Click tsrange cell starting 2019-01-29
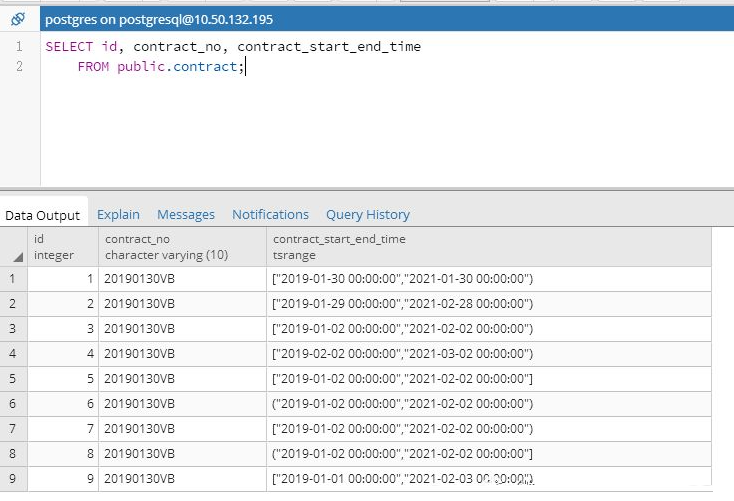734x501 pixels. pyautogui.click(x=489, y=304)
